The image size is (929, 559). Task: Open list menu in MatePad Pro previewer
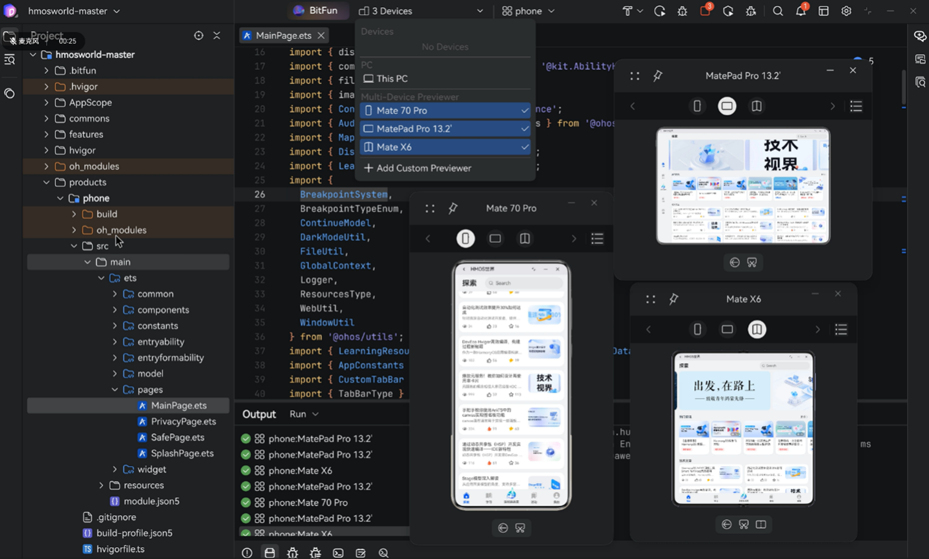(x=856, y=106)
